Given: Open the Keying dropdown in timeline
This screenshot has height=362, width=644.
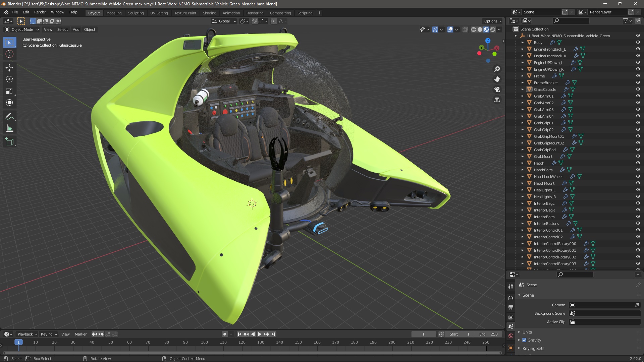Looking at the screenshot, I should pyautogui.click(x=49, y=334).
